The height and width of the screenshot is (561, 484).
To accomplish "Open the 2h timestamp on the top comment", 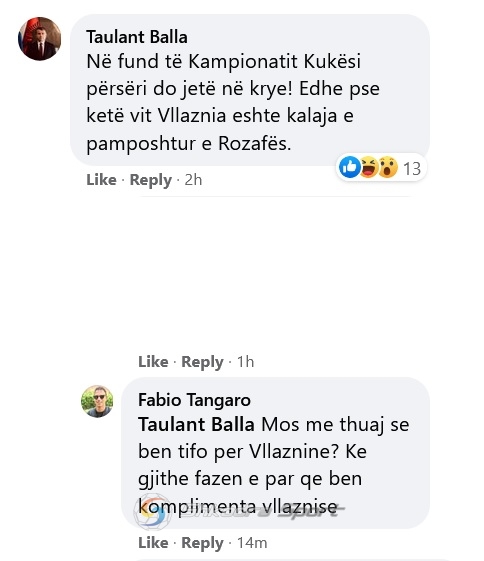I will coord(193,180).
